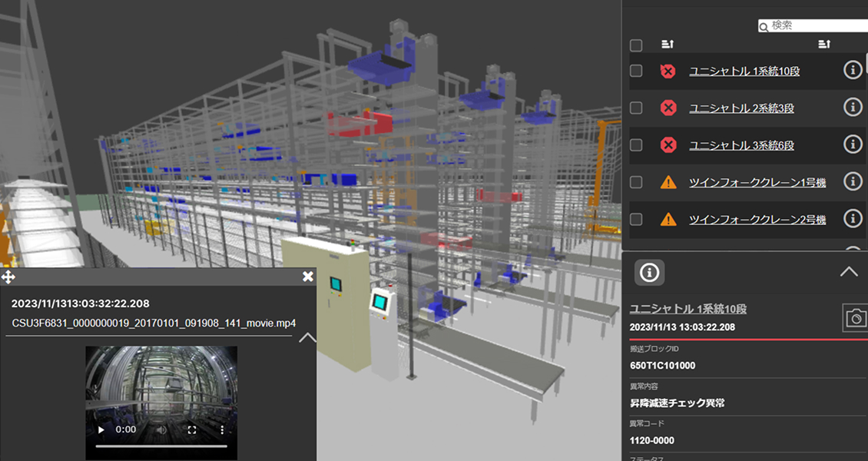Show info for ツインフォーククレーン1号機
This screenshot has height=461, width=868.
[x=853, y=181]
